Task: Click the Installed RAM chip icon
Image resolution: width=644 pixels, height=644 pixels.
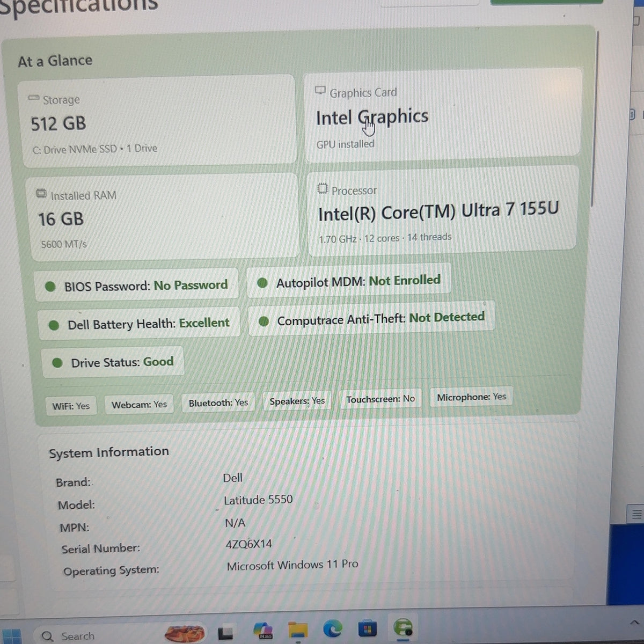Action: click(x=41, y=194)
